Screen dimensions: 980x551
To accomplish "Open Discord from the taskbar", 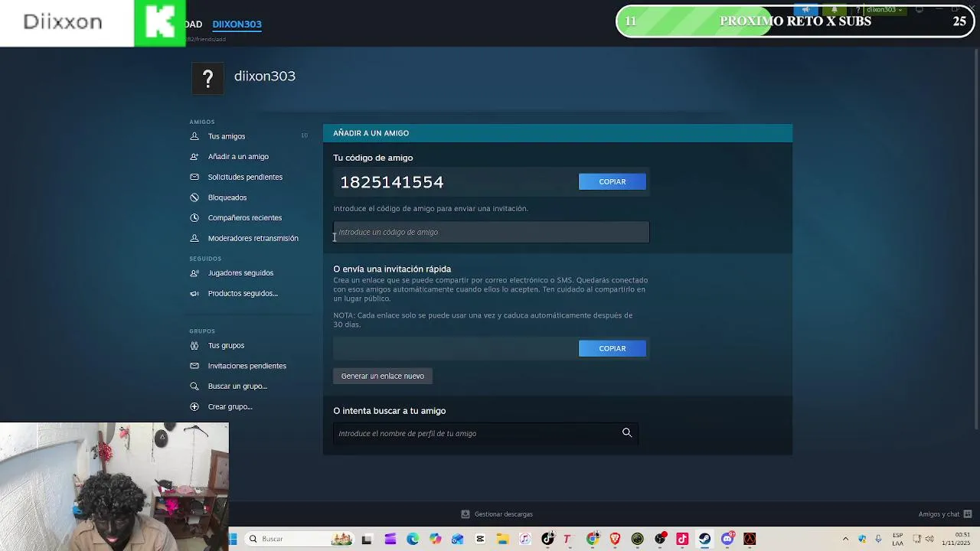I will click(727, 539).
